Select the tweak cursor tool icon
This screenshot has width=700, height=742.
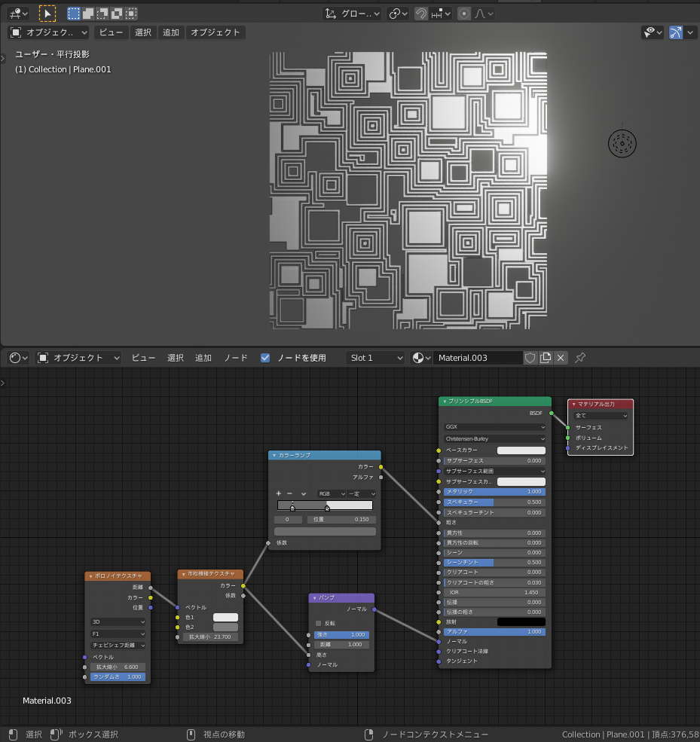pyautogui.click(x=47, y=14)
